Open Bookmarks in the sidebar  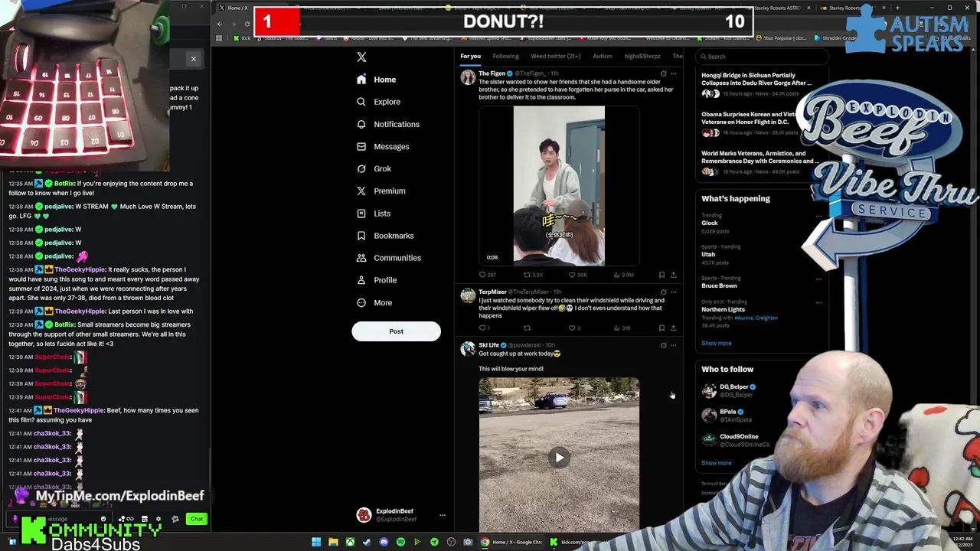click(x=385, y=236)
